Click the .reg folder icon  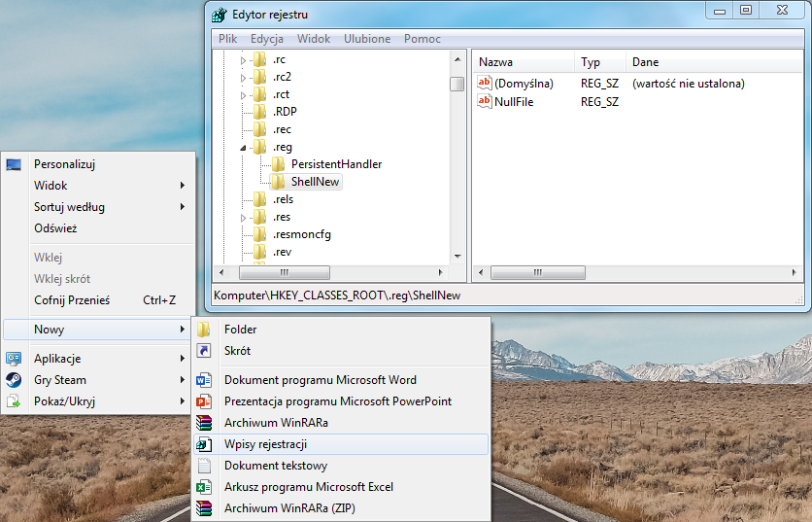pos(259,147)
